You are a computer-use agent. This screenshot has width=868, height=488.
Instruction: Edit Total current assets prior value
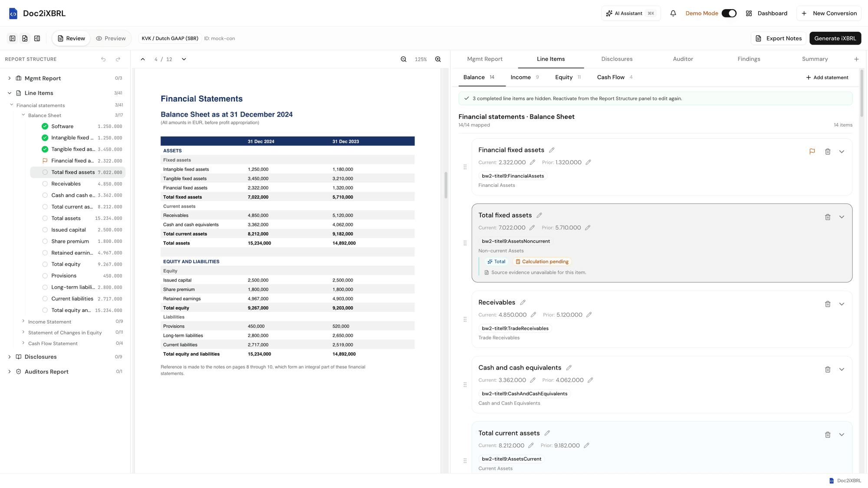[x=586, y=445]
